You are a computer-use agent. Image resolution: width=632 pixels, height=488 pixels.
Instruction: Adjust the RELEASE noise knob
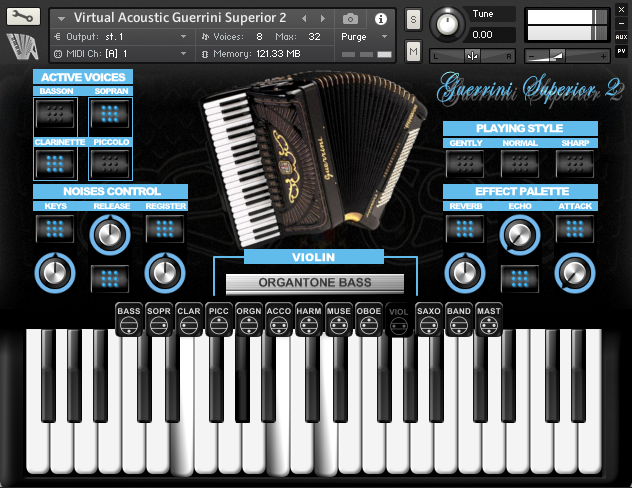coord(110,235)
